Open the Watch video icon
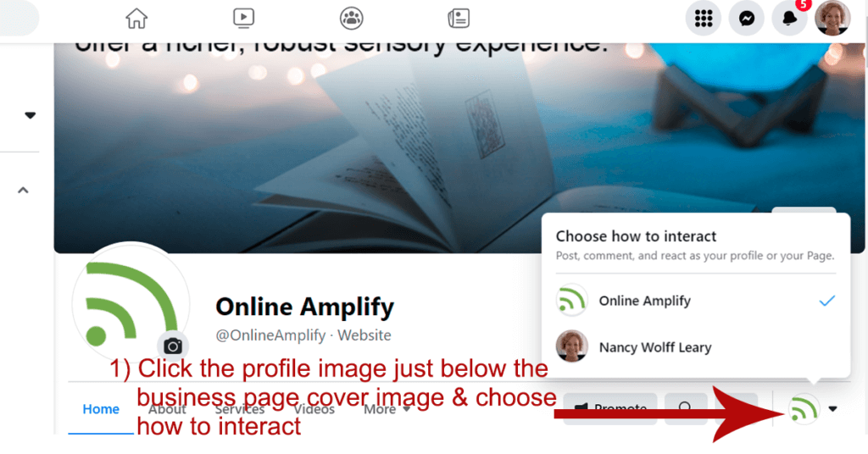 (x=243, y=19)
